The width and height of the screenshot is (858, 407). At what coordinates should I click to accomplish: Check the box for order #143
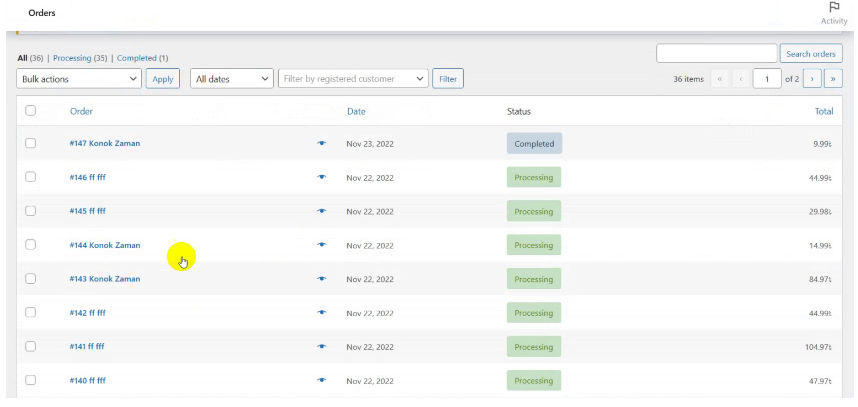click(x=31, y=278)
